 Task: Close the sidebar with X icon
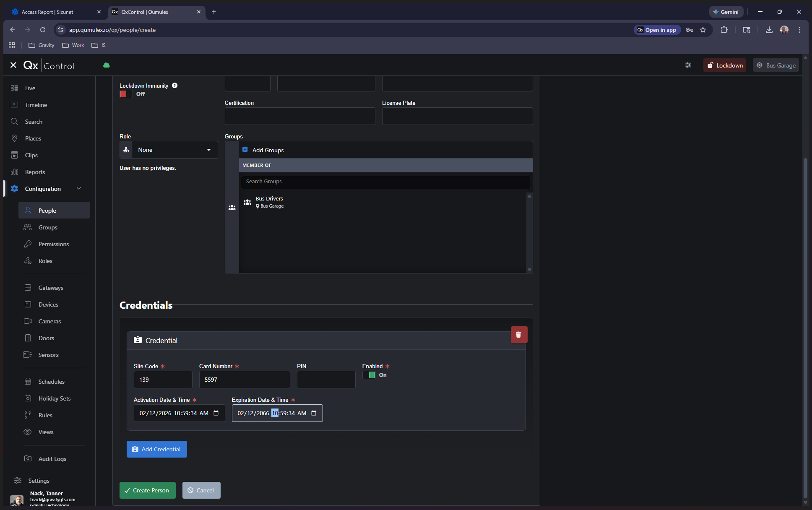(13, 65)
